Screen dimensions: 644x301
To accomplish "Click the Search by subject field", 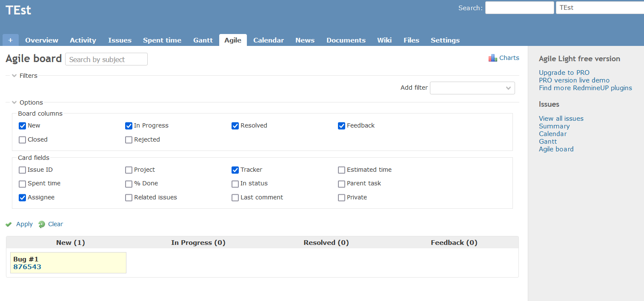I will 106,60.
